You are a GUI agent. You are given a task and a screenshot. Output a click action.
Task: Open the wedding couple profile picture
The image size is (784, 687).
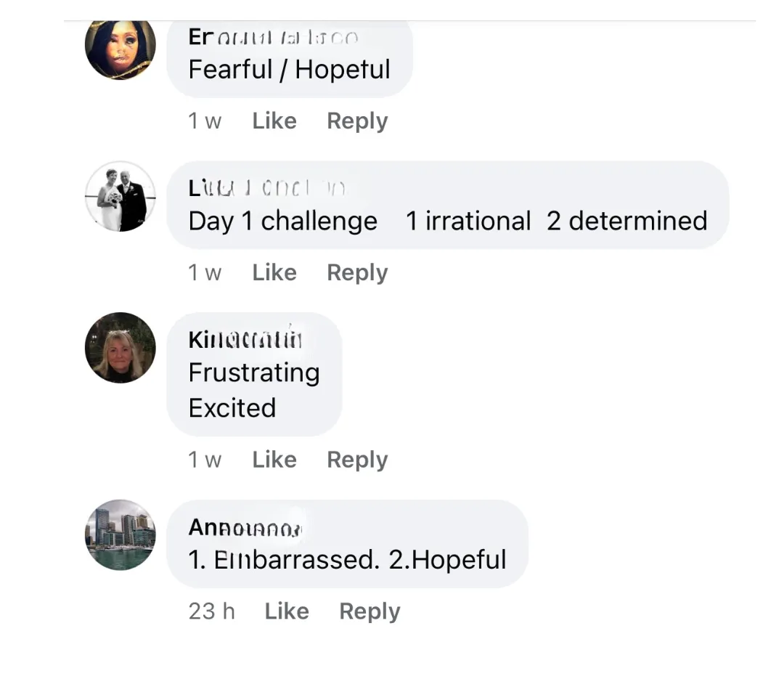[120, 196]
